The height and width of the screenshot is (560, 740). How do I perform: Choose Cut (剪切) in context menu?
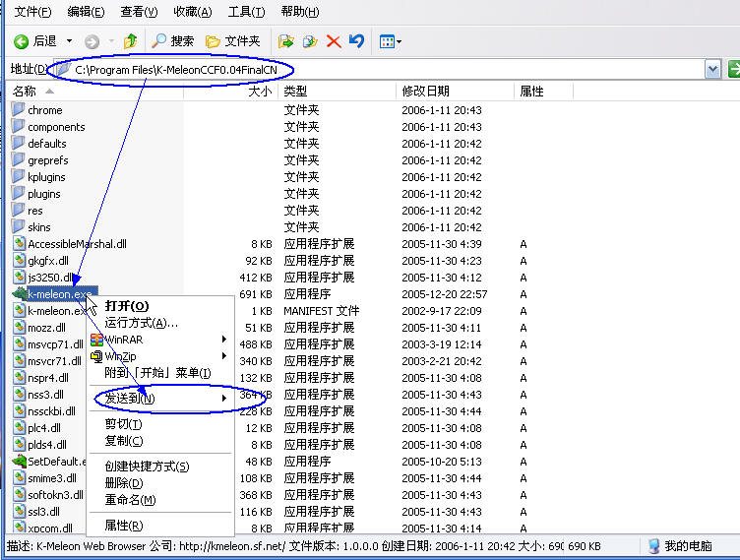[160, 424]
